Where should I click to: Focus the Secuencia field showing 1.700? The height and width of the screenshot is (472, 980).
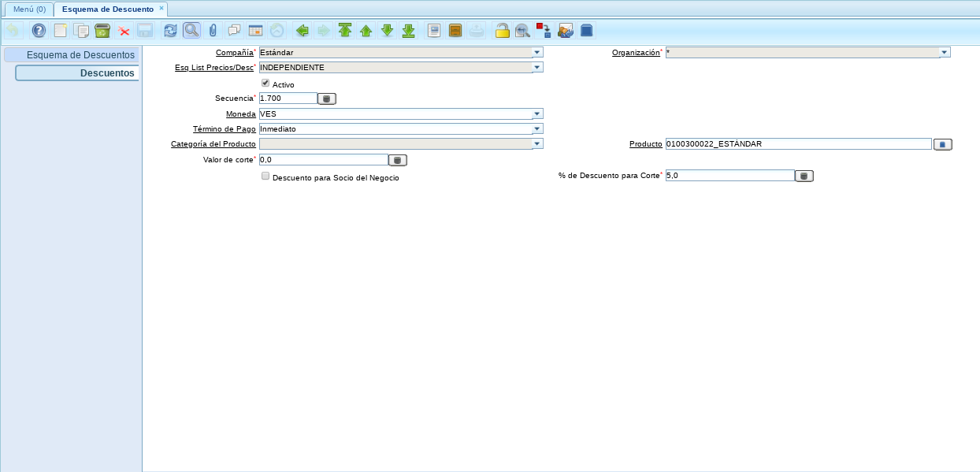[x=288, y=98]
